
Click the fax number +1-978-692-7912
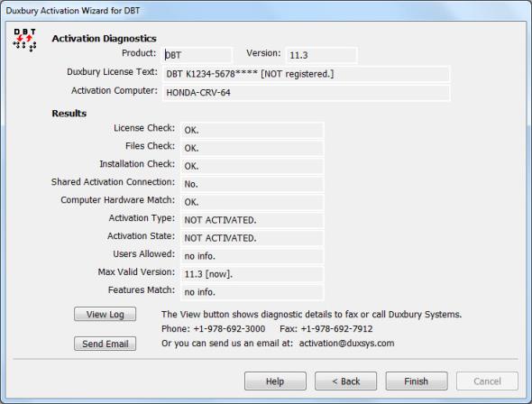[x=336, y=328]
